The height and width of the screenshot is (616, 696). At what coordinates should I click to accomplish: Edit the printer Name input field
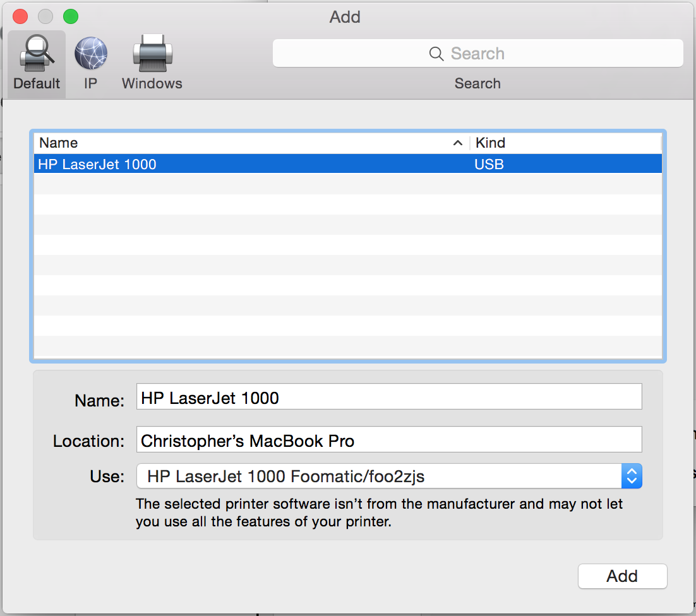pos(389,396)
